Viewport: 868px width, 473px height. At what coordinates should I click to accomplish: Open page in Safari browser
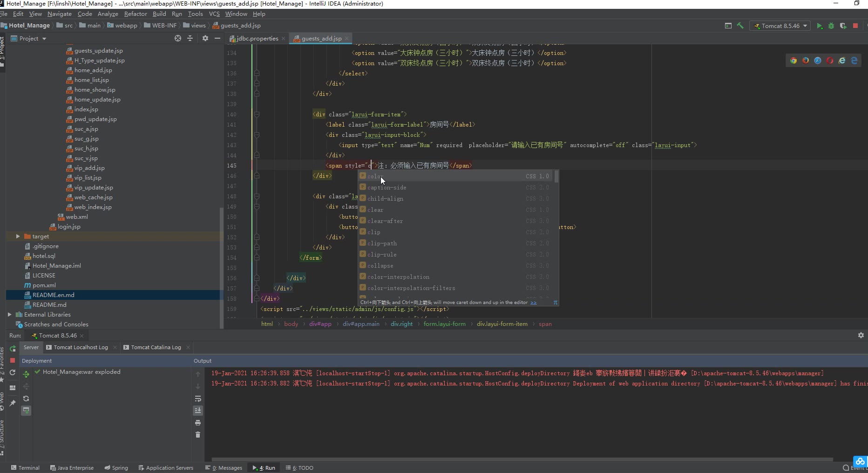[818, 61]
